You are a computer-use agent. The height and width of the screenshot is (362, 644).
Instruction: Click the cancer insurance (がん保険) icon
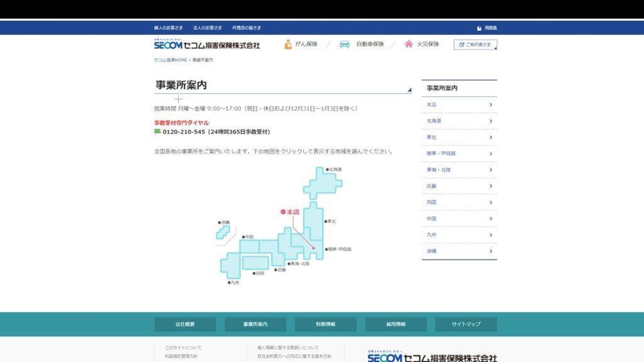coord(288,45)
